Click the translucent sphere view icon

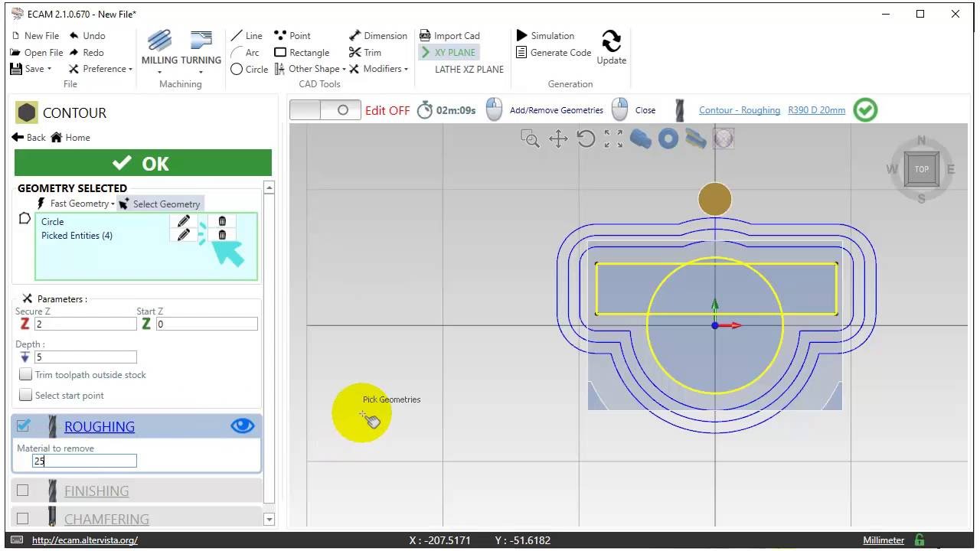point(724,139)
